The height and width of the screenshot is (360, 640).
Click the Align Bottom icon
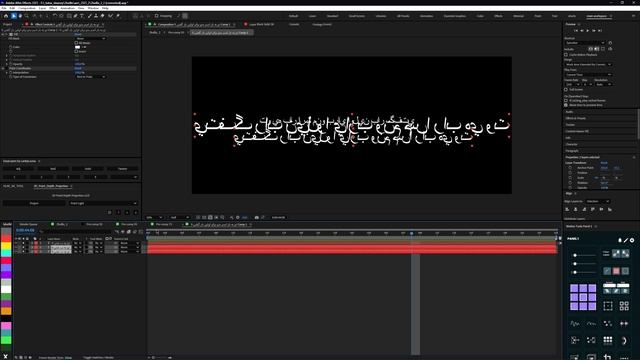610,209
